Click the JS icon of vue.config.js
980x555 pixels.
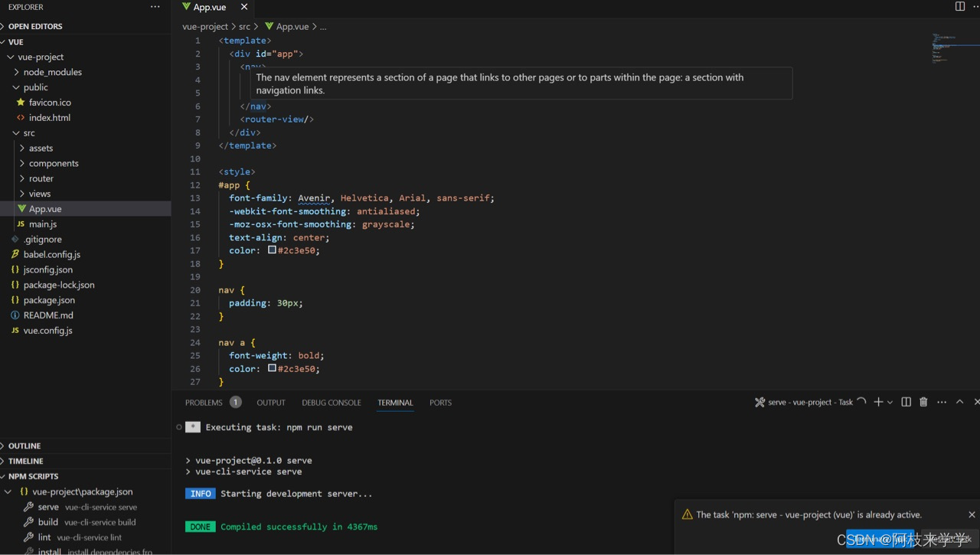15,331
